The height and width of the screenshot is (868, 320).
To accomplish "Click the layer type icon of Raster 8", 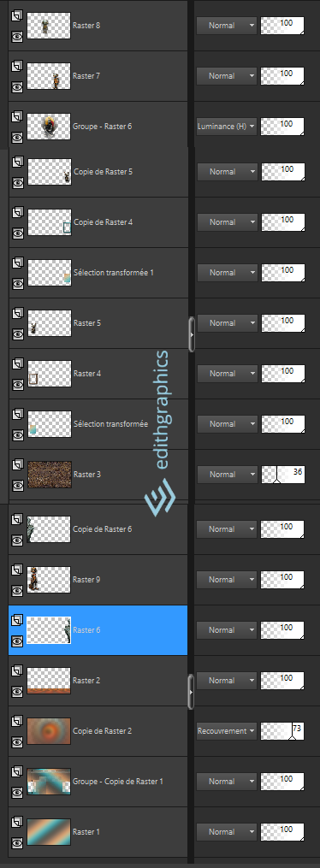I will click(16, 16).
